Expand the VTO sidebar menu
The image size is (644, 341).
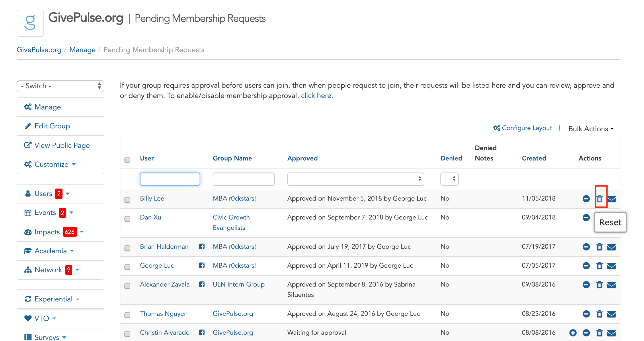click(x=61, y=318)
